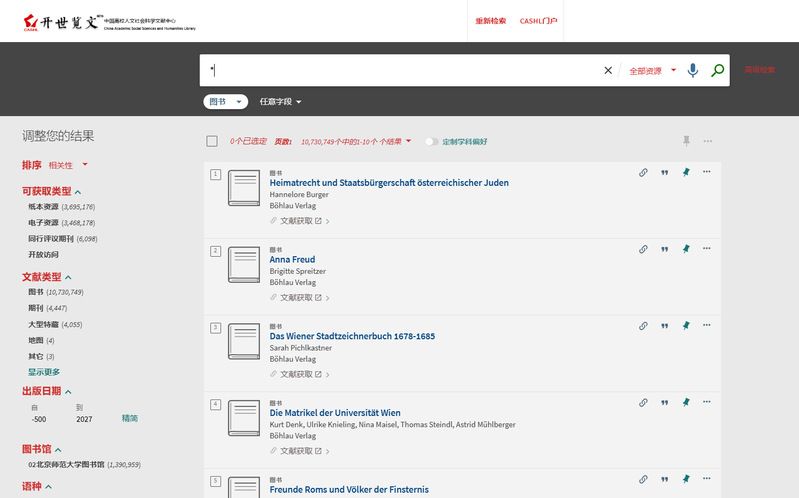
Task: Click the voice search microphone icon
Action: (x=692, y=71)
